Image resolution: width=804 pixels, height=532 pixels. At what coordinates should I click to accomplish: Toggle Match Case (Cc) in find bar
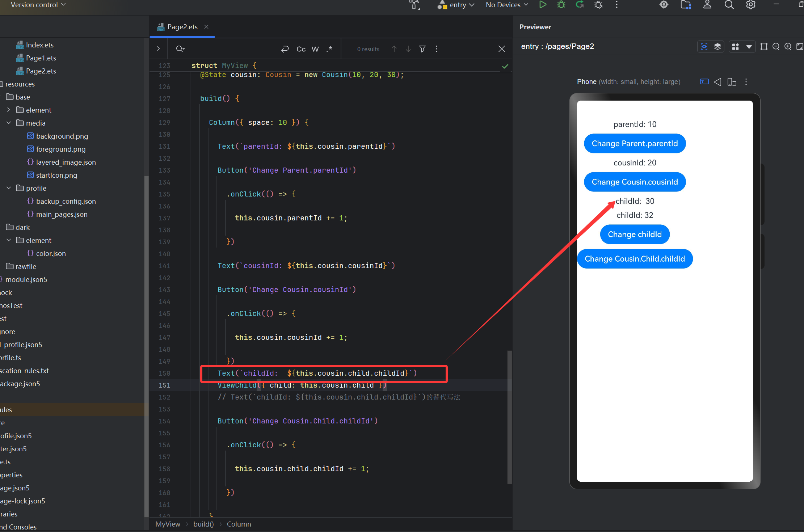[301, 49]
